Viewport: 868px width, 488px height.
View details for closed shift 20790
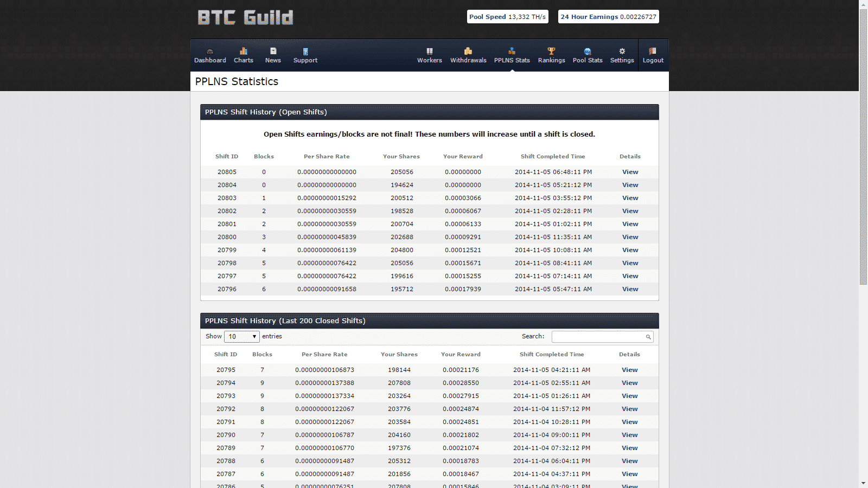click(629, 435)
